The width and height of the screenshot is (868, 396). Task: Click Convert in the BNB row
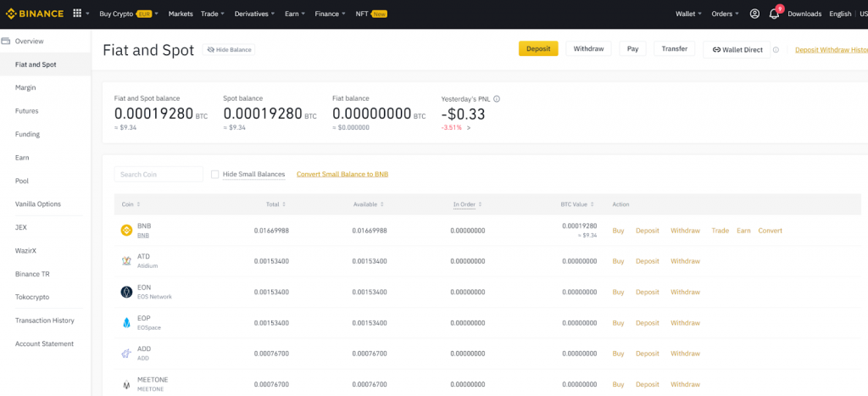pyautogui.click(x=770, y=231)
